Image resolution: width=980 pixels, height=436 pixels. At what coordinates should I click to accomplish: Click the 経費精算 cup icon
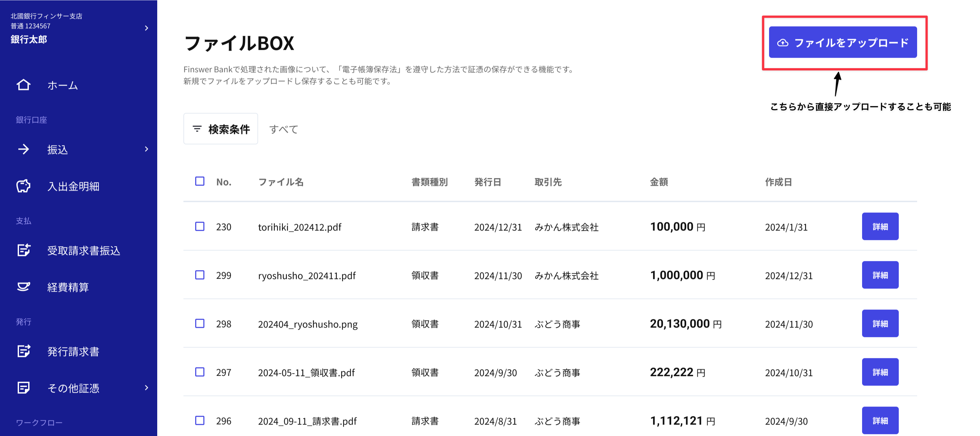tap(24, 287)
